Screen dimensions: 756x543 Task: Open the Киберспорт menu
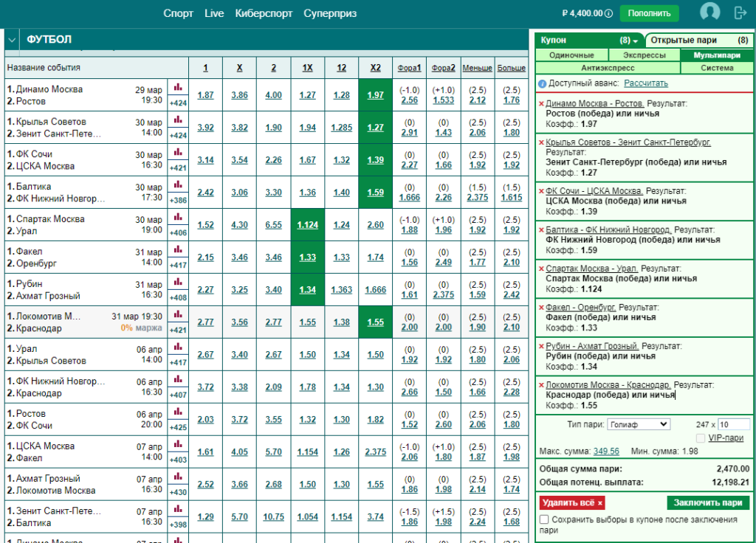point(264,13)
